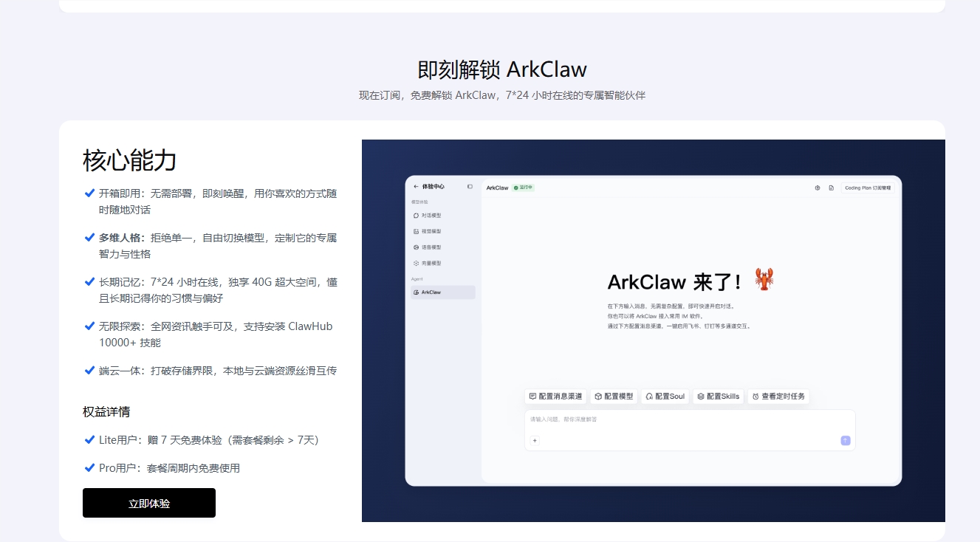
Task: Open the settings gear icon in the top bar
Action: (x=818, y=188)
